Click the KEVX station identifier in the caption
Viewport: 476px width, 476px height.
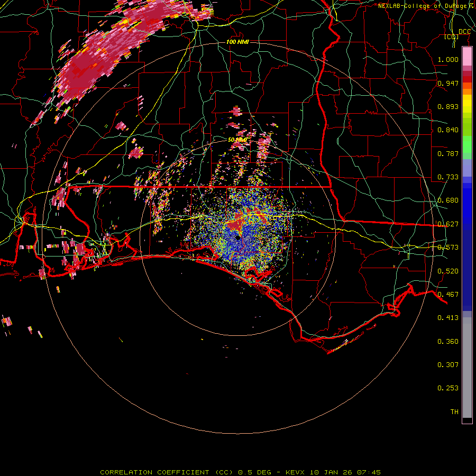pyautogui.click(x=296, y=472)
